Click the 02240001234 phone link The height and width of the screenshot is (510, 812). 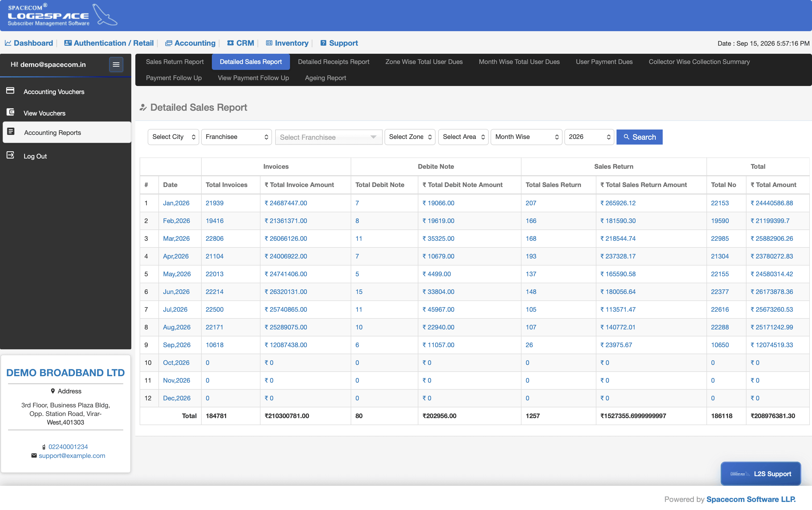point(68,447)
